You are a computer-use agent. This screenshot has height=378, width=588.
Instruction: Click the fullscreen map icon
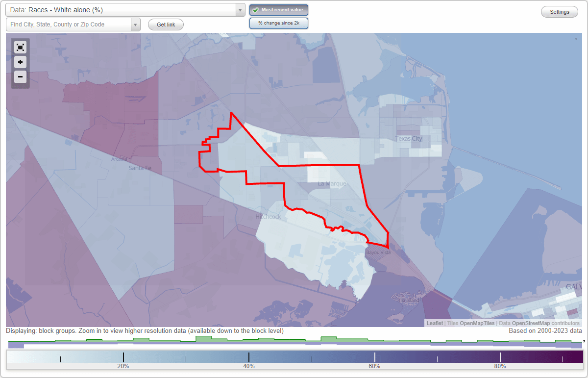pyautogui.click(x=20, y=48)
